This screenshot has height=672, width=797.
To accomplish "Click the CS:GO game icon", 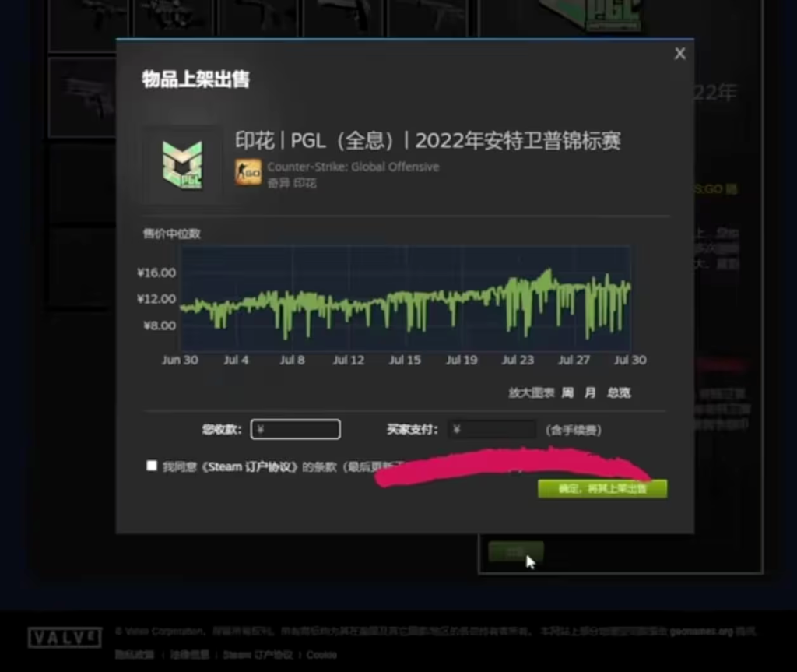I will (248, 172).
